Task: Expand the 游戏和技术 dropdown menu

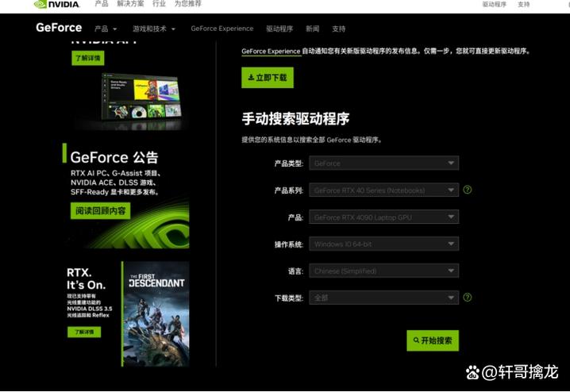Action: (154, 29)
